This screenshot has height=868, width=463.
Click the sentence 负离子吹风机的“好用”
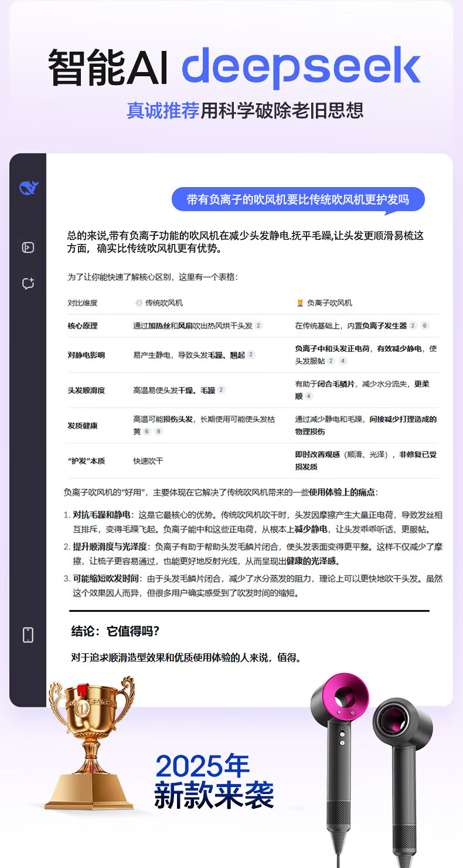pyautogui.click(x=220, y=491)
